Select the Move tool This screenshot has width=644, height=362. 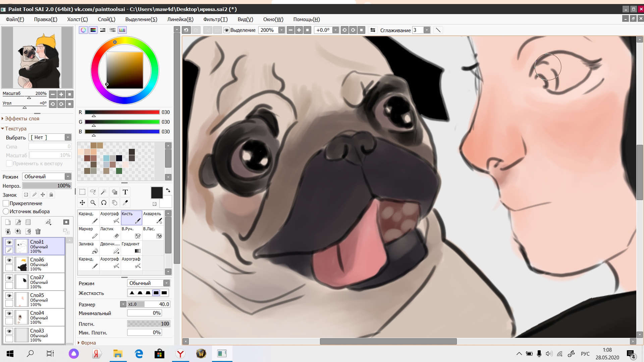click(x=82, y=202)
